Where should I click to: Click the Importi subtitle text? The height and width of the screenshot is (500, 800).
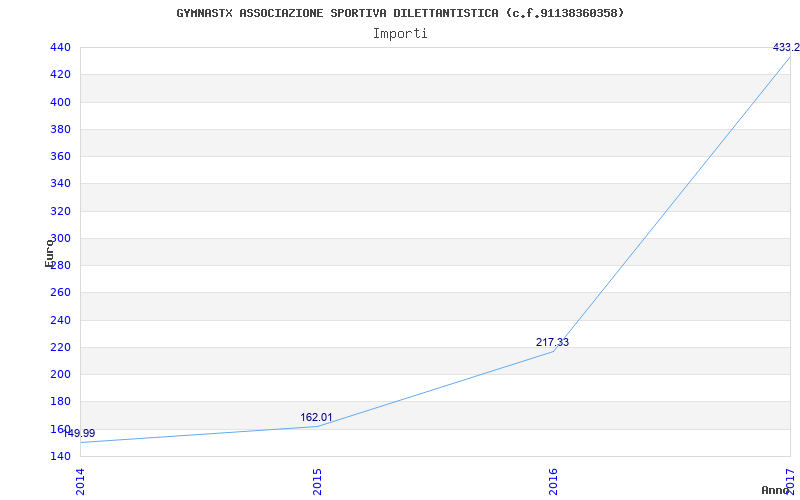click(400, 34)
